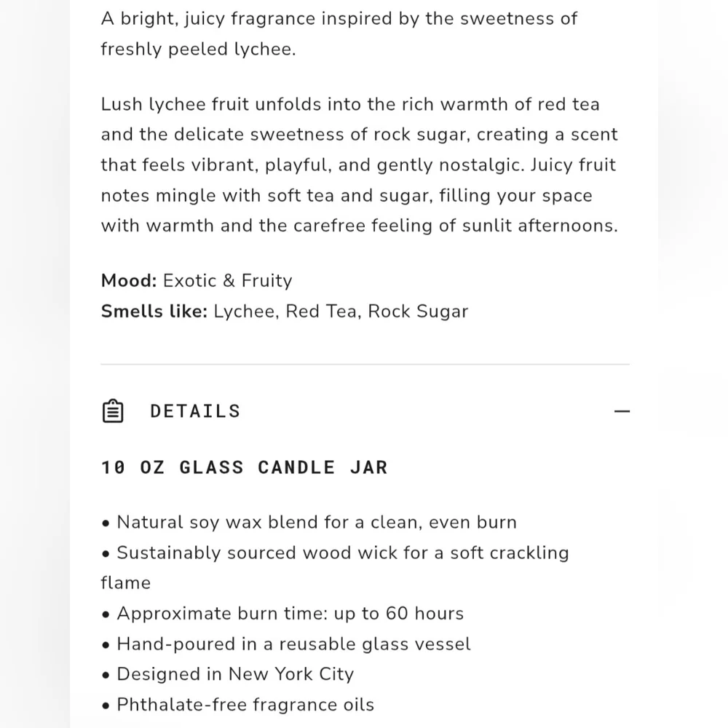The image size is (728, 728).
Task: Click the horizontal divider above DETAILS
Action: pos(365,365)
